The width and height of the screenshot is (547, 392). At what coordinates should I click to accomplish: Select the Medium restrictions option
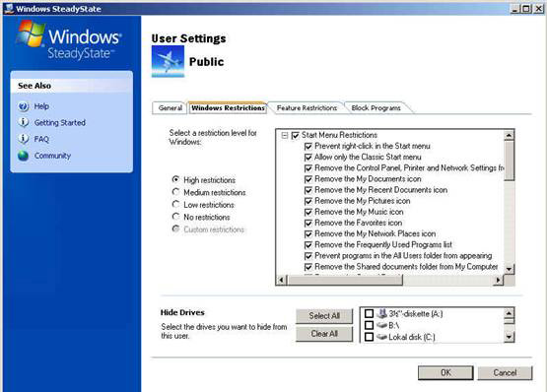point(176,191)
